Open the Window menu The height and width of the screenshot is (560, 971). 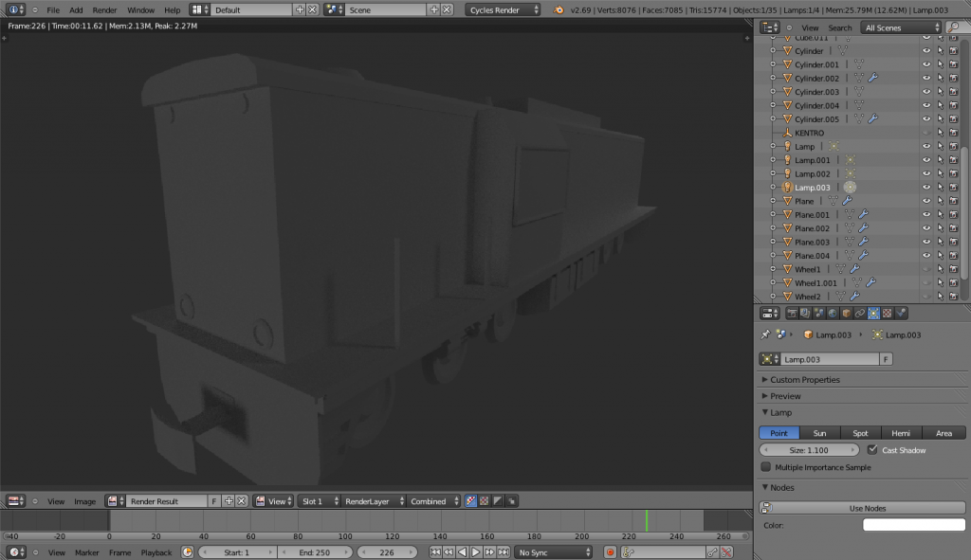click(140, 9)
